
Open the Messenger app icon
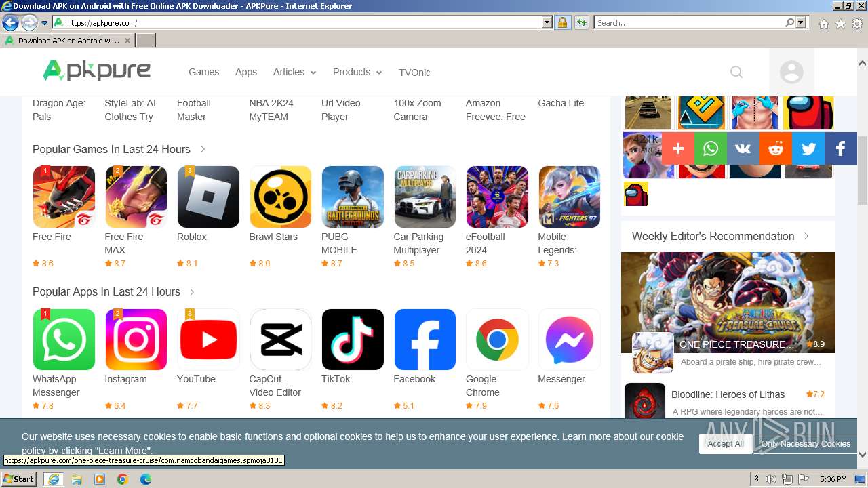pyautogui.click(x=570, y=340)
